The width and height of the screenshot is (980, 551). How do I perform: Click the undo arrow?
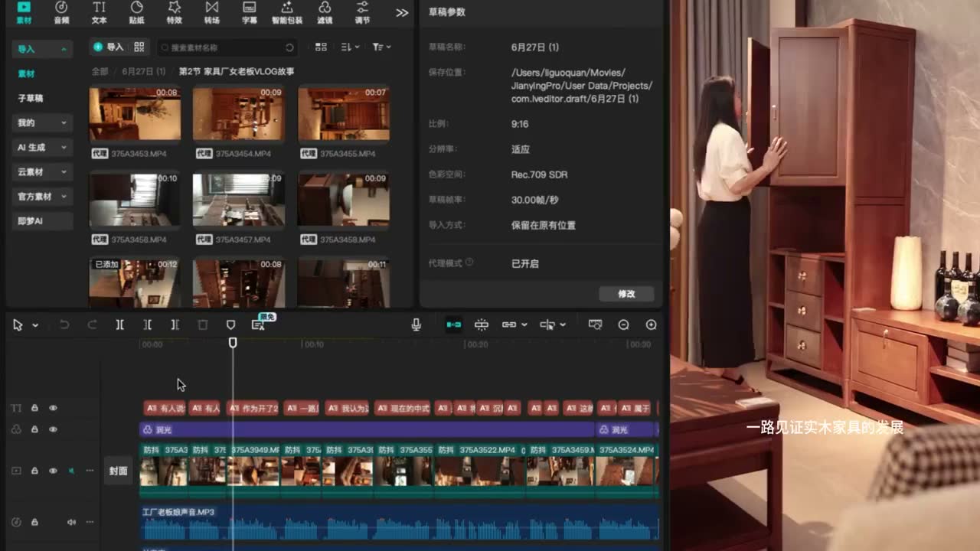pos(64,325)
